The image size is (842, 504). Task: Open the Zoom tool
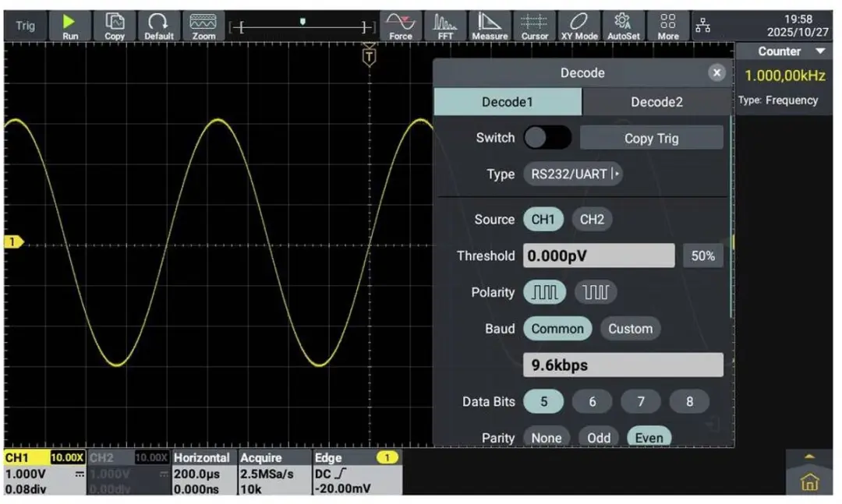tap(203, 26)
